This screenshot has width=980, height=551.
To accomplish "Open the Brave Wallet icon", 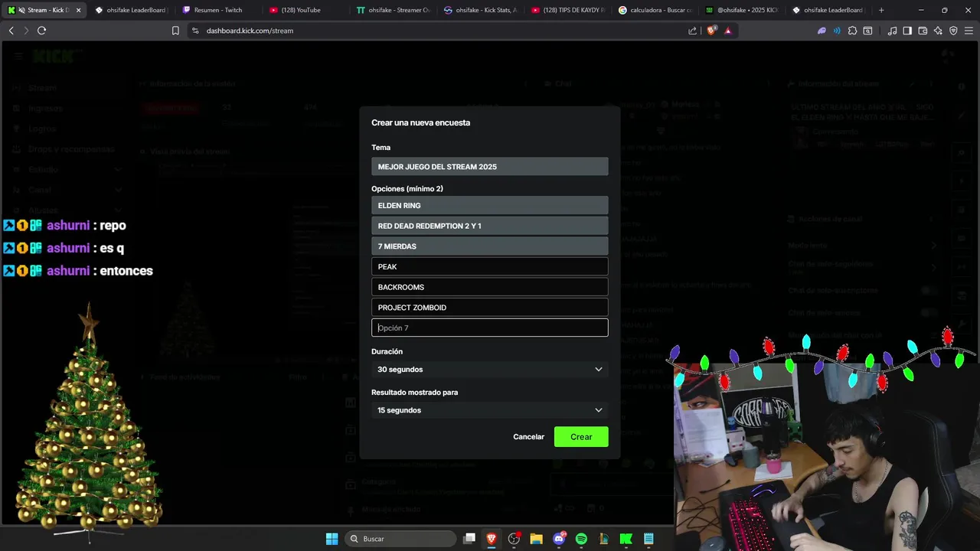I will (923, 31).
